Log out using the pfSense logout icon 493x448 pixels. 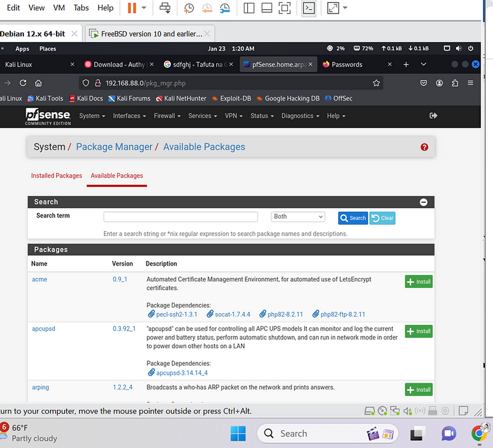pos(433,116)
